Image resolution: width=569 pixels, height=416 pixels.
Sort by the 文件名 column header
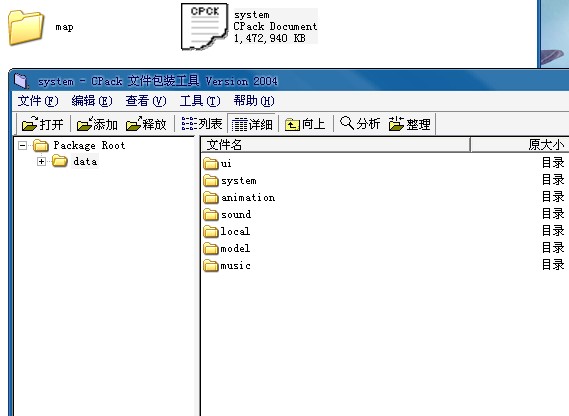(335, 144)
